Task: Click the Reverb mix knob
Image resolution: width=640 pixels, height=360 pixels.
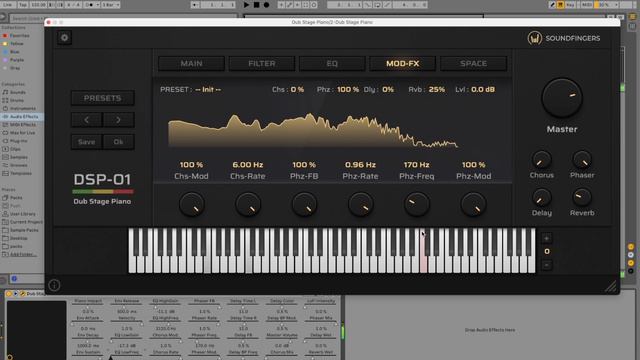Action: (x=582, y=198)
